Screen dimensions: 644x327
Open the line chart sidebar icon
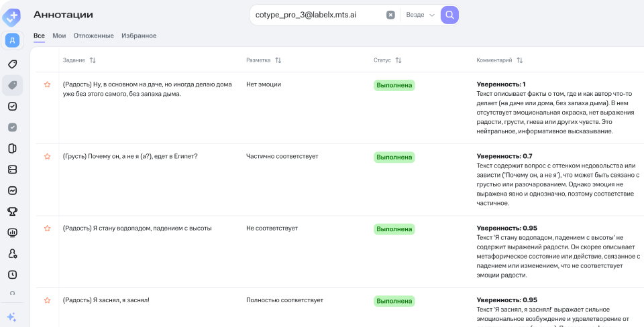click(12, 190)
